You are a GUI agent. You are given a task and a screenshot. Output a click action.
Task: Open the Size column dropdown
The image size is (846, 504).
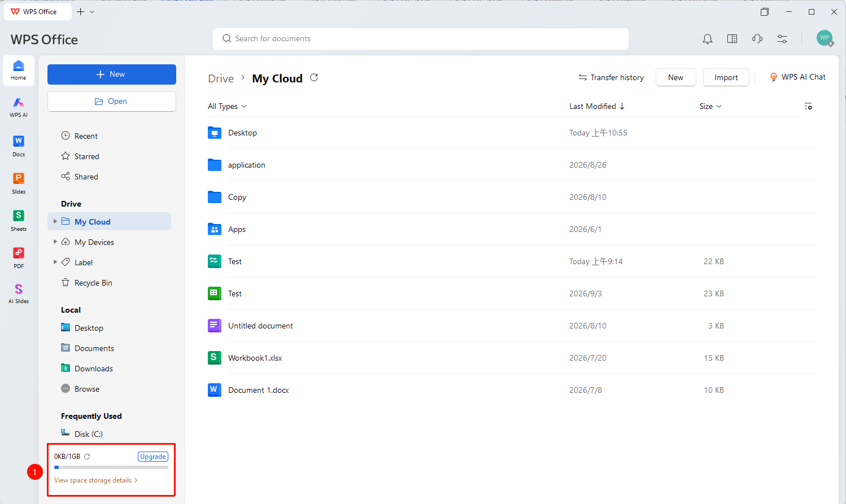tap(710, 106)
